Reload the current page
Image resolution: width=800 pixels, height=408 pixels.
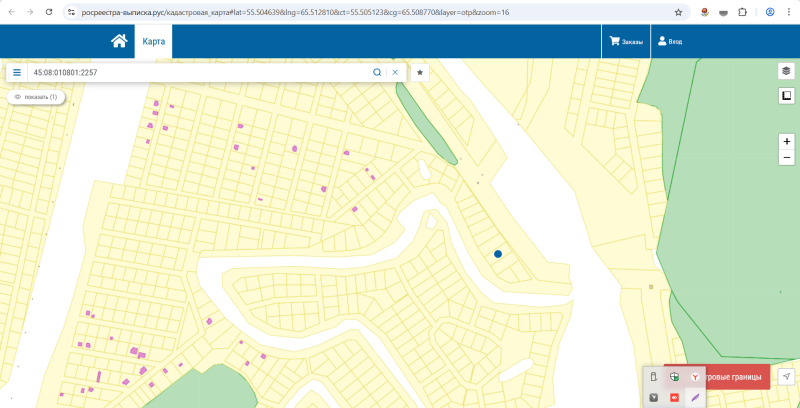tap(49, 12)
